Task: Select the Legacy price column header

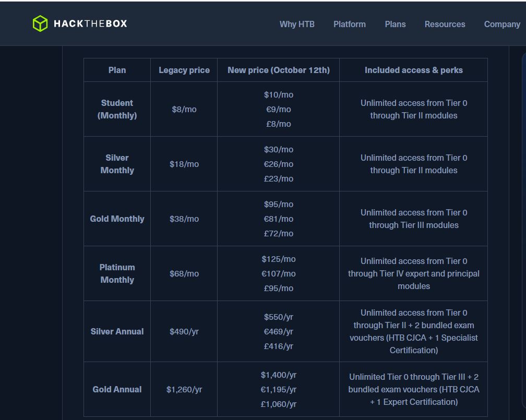Action: [184, 70]
